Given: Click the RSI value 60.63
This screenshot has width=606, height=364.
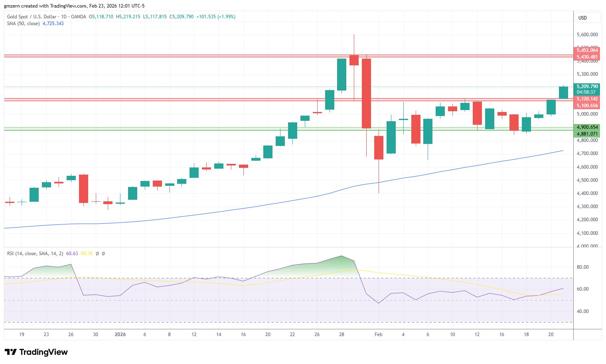Looking at the screenshot, I should point(72,254).
